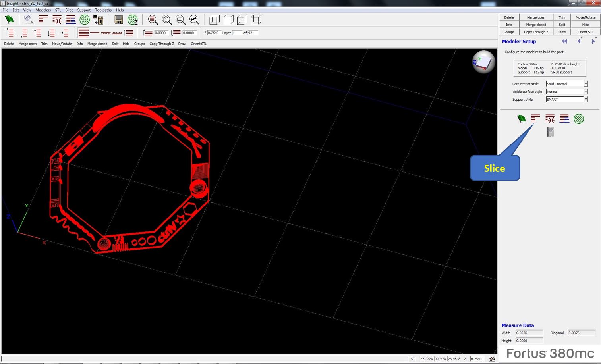Click the gray printer Build icon in Modeler Setup panel
601x364 pixels.
pos(550,132)
